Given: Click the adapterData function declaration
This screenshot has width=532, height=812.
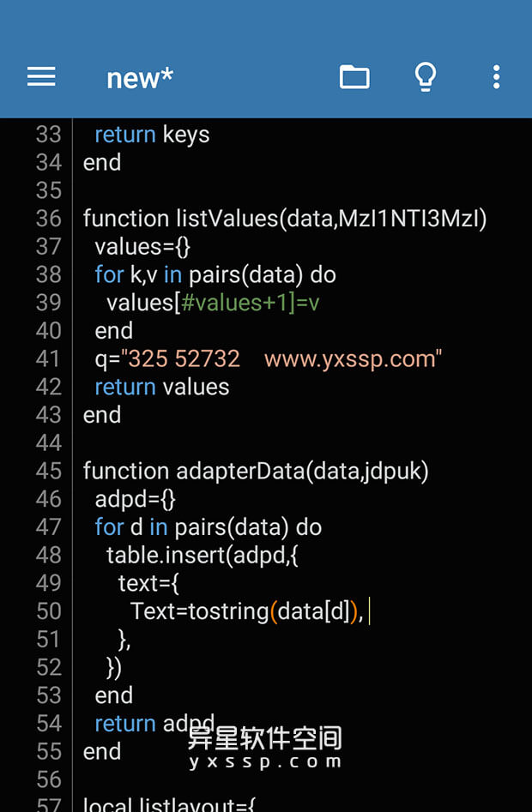Looking at the screenshot, I should coord(255,471).
